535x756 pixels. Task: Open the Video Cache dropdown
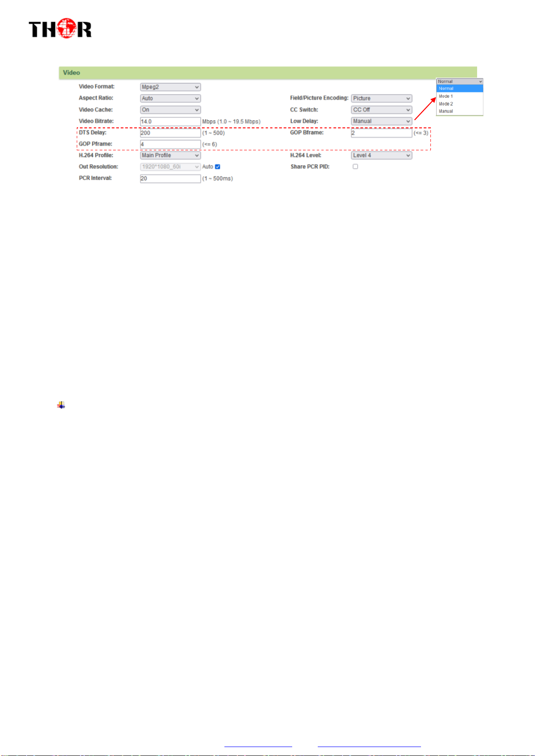170,110
